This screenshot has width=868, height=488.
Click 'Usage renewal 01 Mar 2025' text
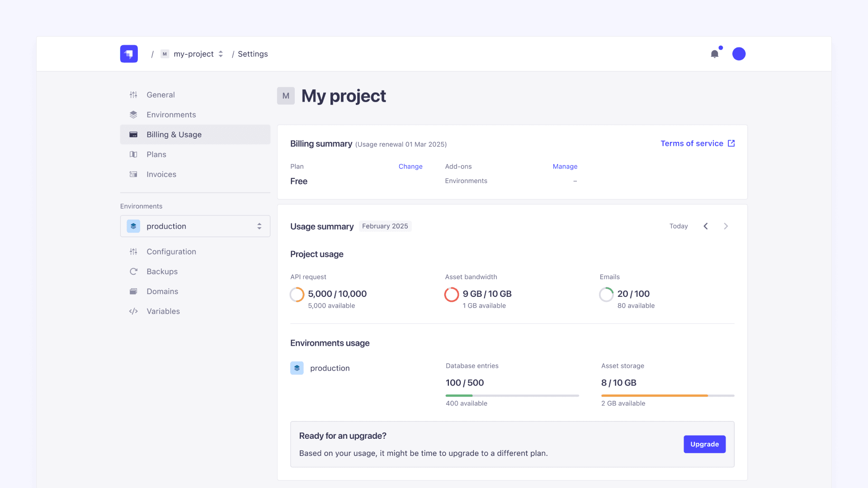(x=401, y=144)
